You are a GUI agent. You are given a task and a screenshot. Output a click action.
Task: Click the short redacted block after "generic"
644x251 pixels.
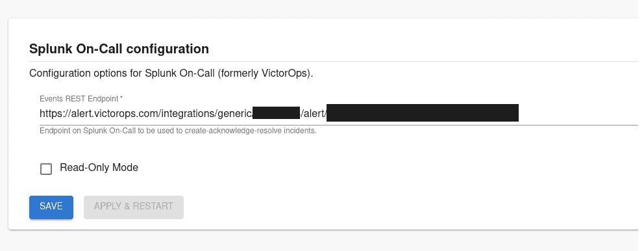click(276, 112)
